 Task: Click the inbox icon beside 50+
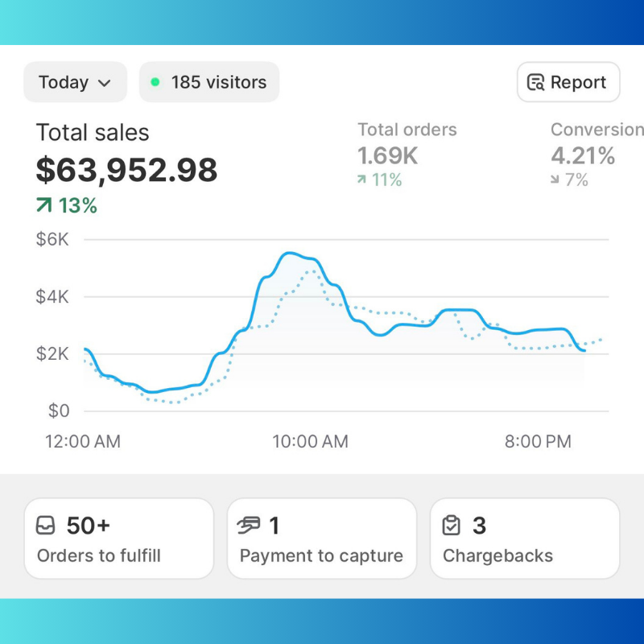[x=47, y=526]
